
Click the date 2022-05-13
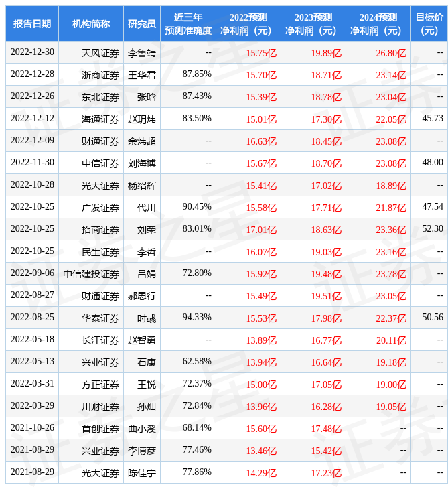click(32, 361)
